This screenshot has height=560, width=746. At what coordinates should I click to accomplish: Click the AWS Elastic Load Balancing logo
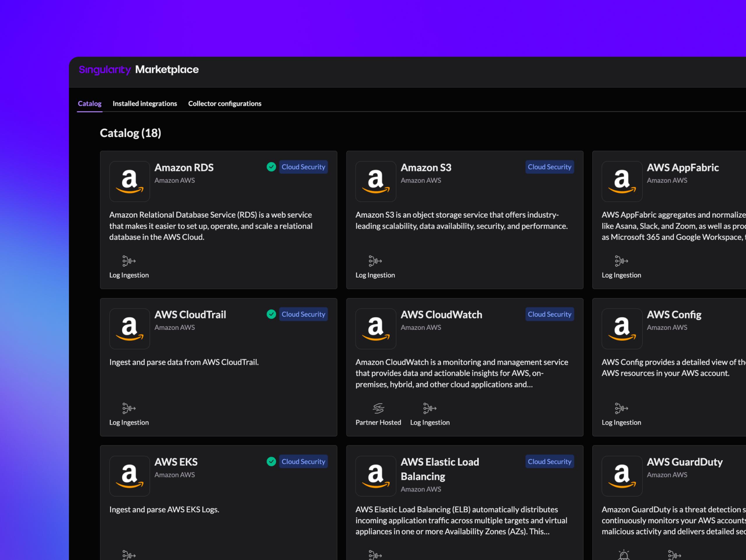[x=376, y=476]
